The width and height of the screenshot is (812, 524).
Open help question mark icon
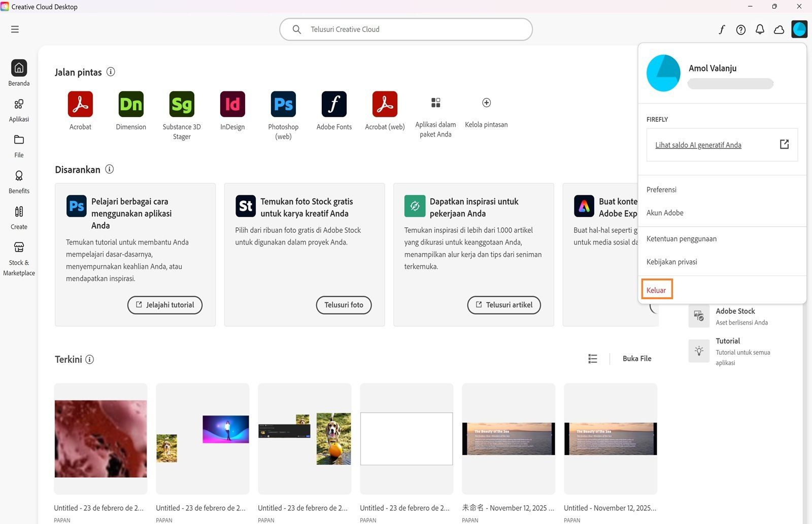tap(741, 29)
